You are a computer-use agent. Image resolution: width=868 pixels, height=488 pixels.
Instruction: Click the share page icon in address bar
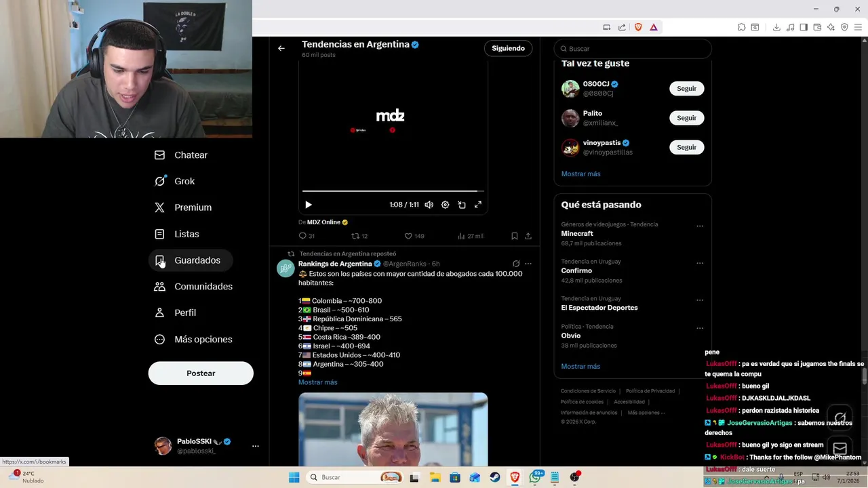coord(622,27)
